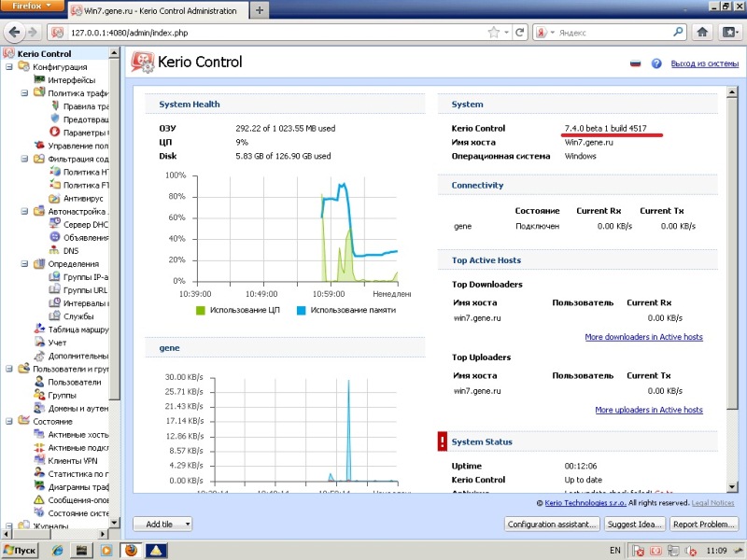Screen dimensions: 747x560
Task: Select the Политика FT… icon
Action: pos(55,185)
